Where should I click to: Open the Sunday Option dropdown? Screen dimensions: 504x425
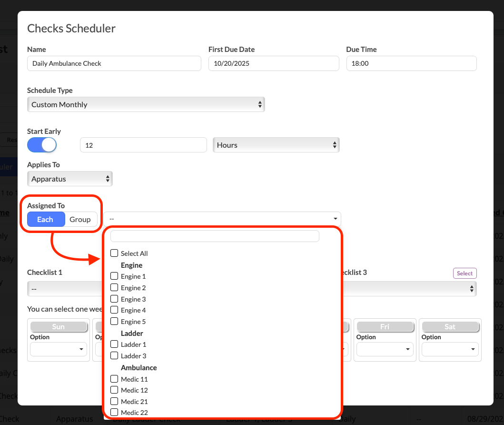tap(59, 349)
